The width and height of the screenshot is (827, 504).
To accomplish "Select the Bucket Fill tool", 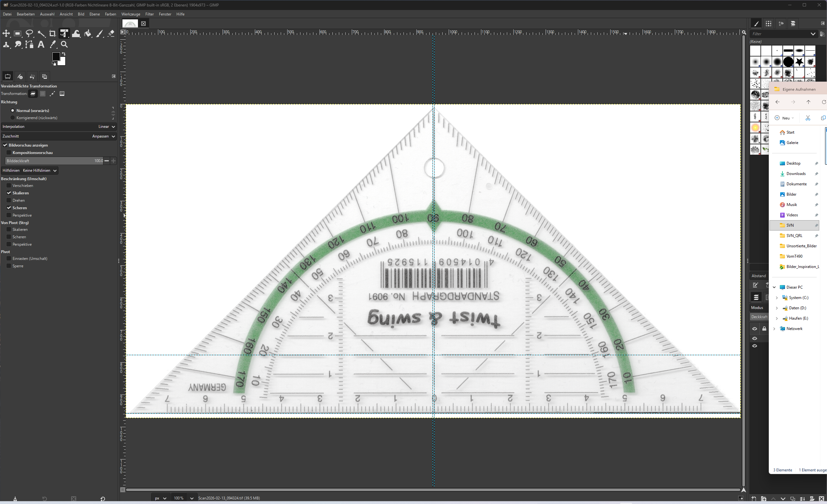I will click(88, 33).
